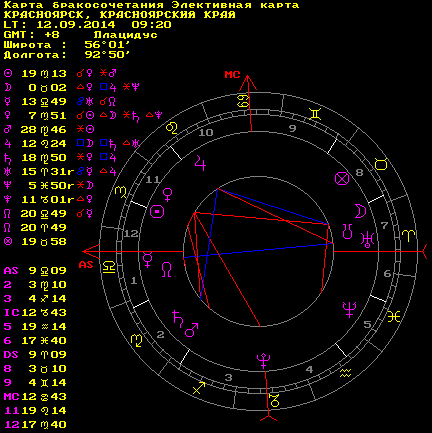432x433 pixels.
Task: Select the Sun symbol in the chart wheel
Action: point(157,211)
